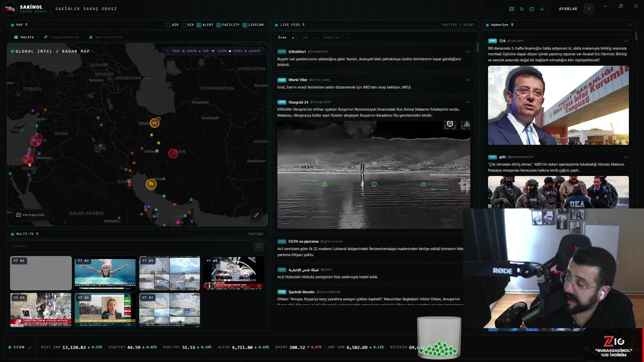
Task: Click the ECON bar chart icon
Action: (x=30, y=347)
